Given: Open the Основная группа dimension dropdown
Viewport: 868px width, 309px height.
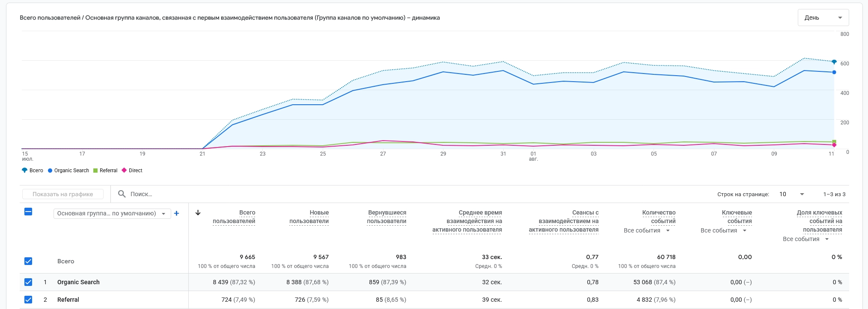Looking at the screenshot, I should [x=112, y=213].
